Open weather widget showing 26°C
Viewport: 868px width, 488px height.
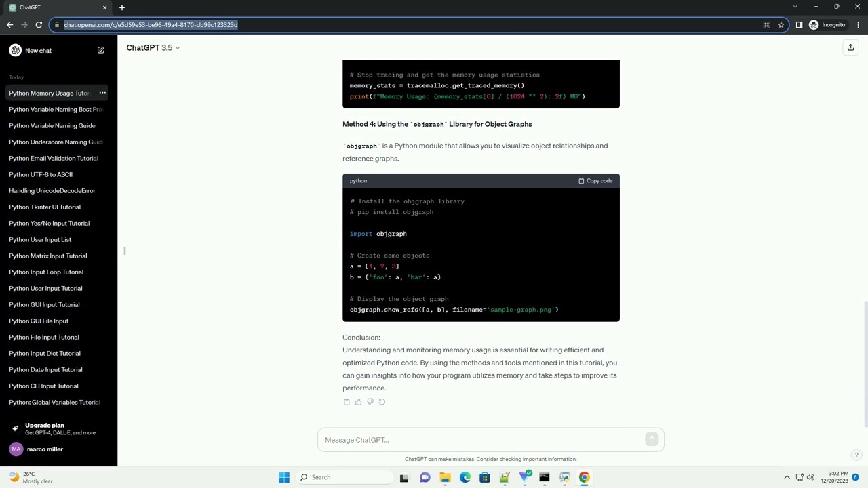coord(31,477)
